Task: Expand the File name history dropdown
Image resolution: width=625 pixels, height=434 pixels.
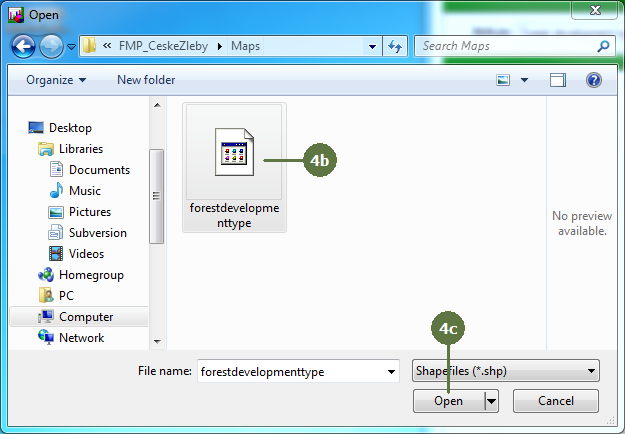Action: click(391, 371)
